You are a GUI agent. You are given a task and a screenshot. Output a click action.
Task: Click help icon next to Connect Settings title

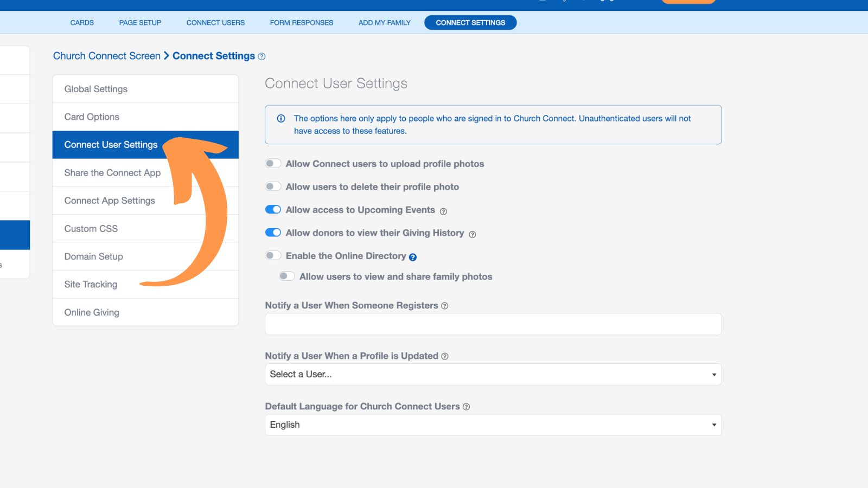pyautogui.click(x=261, y=56)
